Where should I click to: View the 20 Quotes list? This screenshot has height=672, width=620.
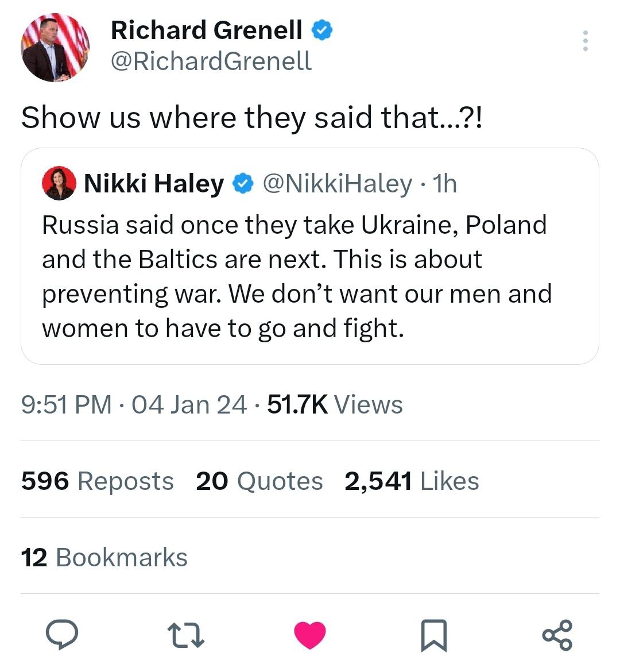click(x=259, y=481)
